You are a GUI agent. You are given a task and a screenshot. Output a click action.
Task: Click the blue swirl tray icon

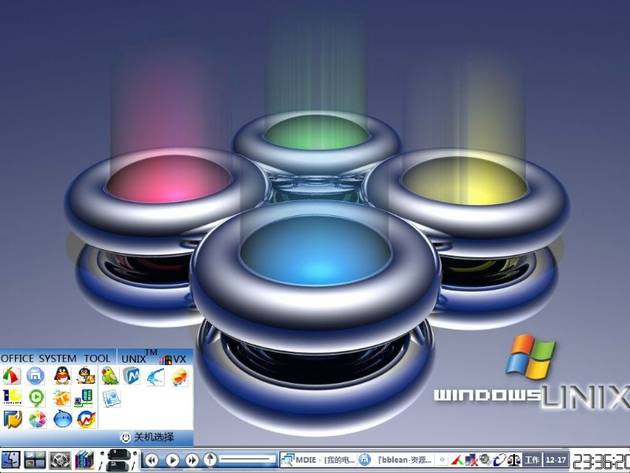[501, 460]
